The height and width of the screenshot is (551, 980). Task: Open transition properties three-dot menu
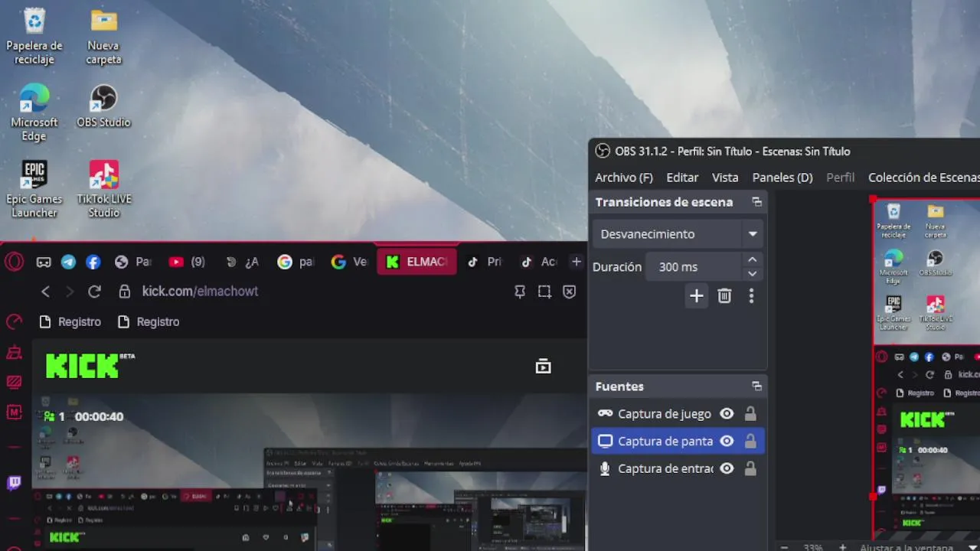coord(751,296)
